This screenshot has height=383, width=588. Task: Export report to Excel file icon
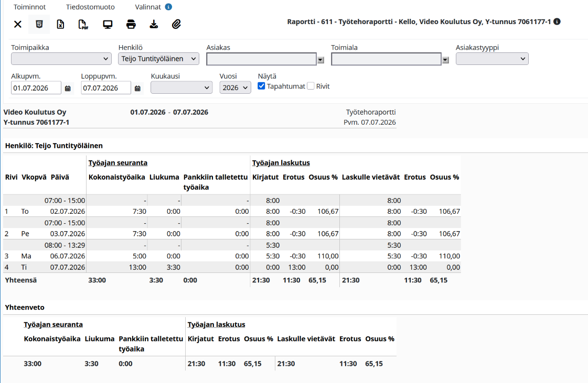[x=60, y=24]
